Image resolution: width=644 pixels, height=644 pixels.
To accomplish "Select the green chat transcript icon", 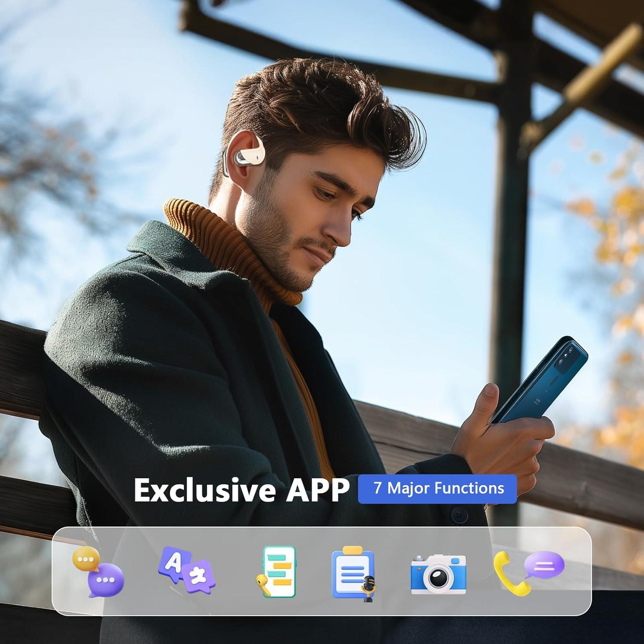I will (x=279, y=571).
